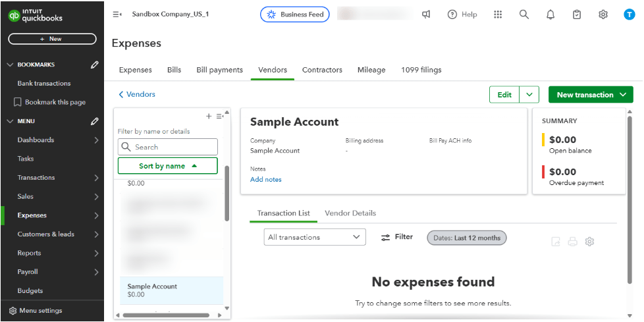
Task: Expand the Dashboards submenu arrow
Action: [97, 140]
